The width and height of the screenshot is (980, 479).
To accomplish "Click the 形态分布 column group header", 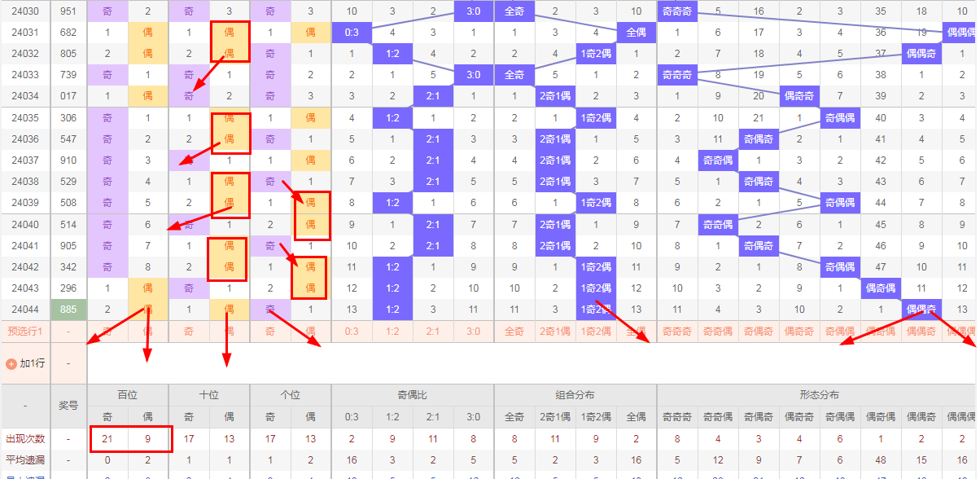I will coord(818,395).
